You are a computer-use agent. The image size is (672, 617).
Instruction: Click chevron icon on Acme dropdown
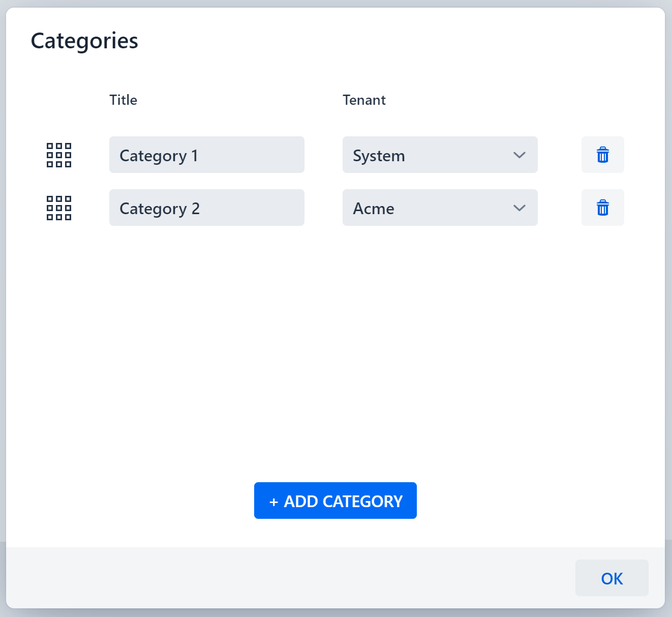tap(519, 208)
